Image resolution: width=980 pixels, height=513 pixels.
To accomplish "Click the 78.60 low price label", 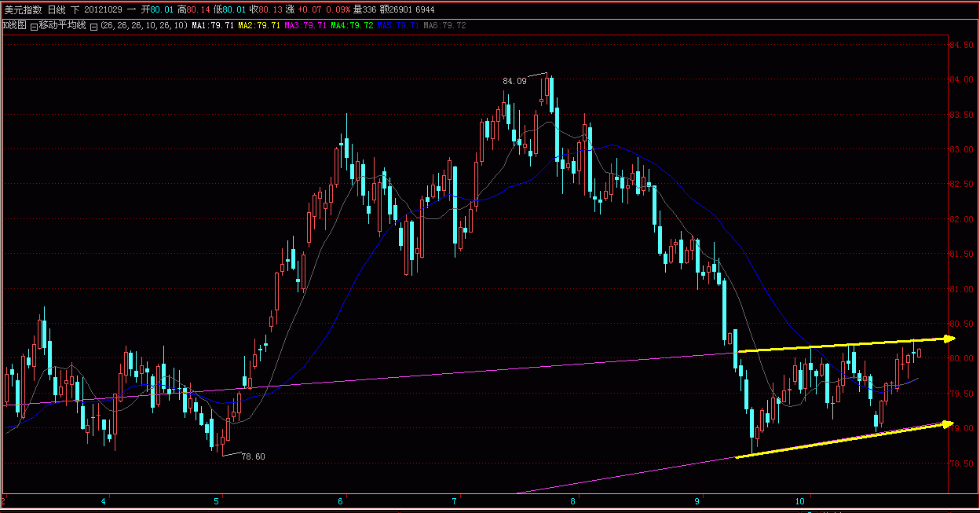I will (x=253, y=456).
